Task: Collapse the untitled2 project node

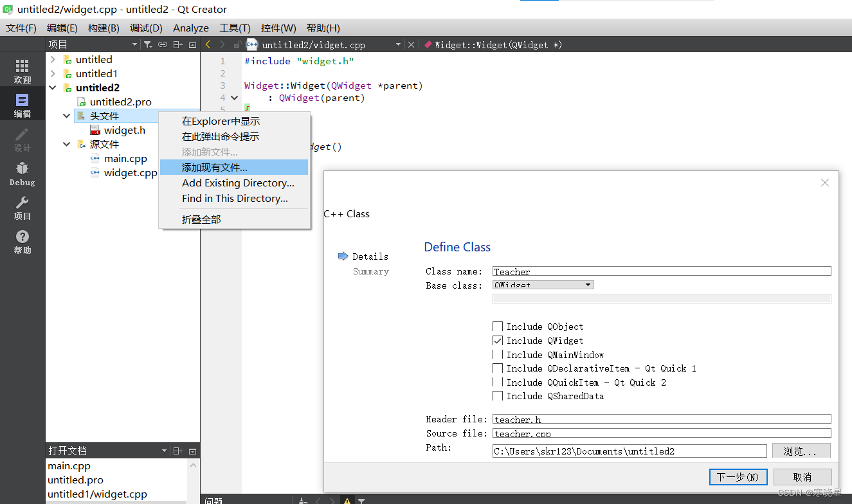Action: (53, 87)
